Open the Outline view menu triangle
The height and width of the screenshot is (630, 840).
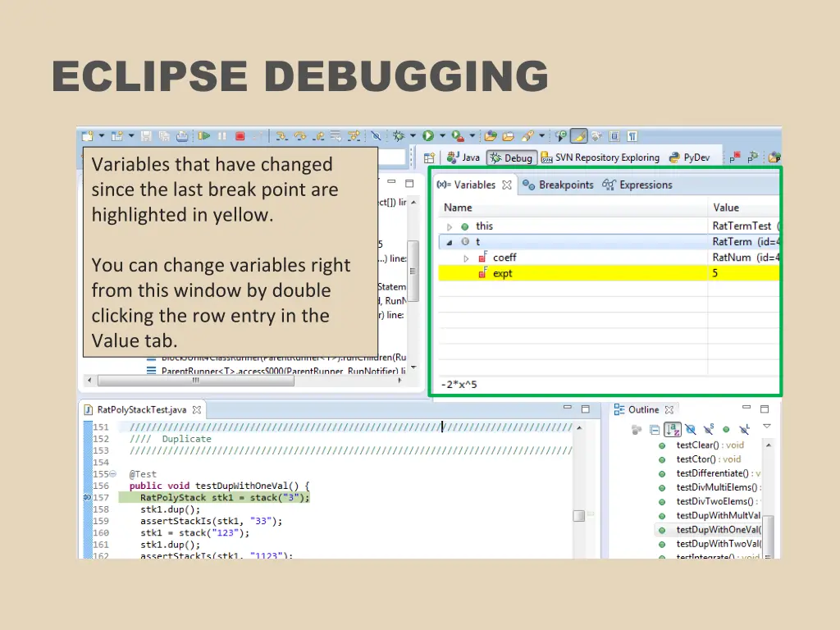(x=766, y=427)
